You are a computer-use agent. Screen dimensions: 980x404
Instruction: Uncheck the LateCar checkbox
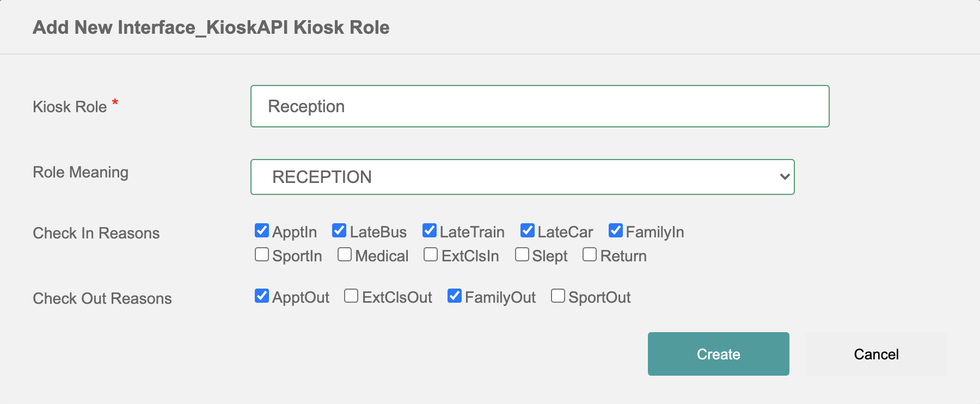tap(527, 231)
